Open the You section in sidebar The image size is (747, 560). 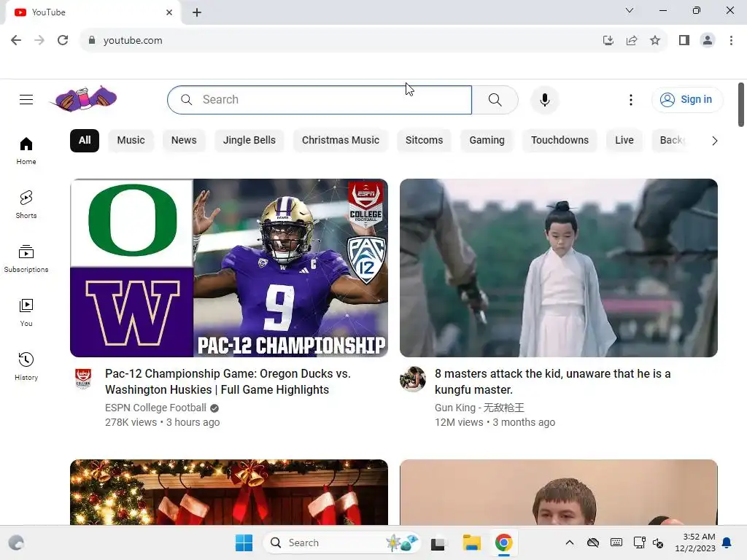tap(26, 312)
